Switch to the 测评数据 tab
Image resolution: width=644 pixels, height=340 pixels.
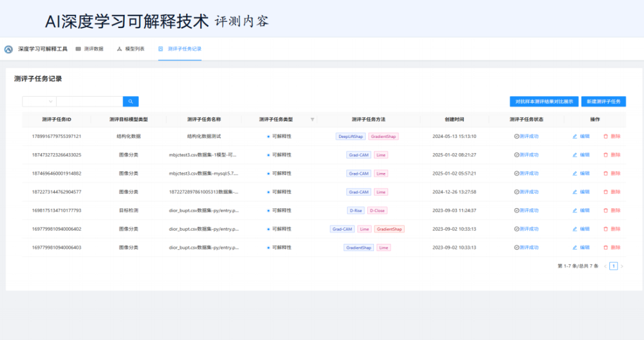89,49
